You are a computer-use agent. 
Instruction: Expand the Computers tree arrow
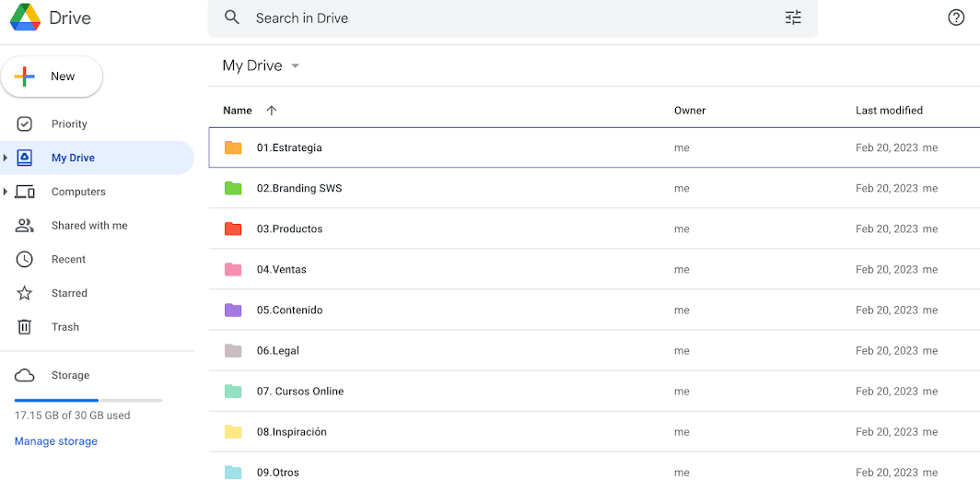(6, 192)
